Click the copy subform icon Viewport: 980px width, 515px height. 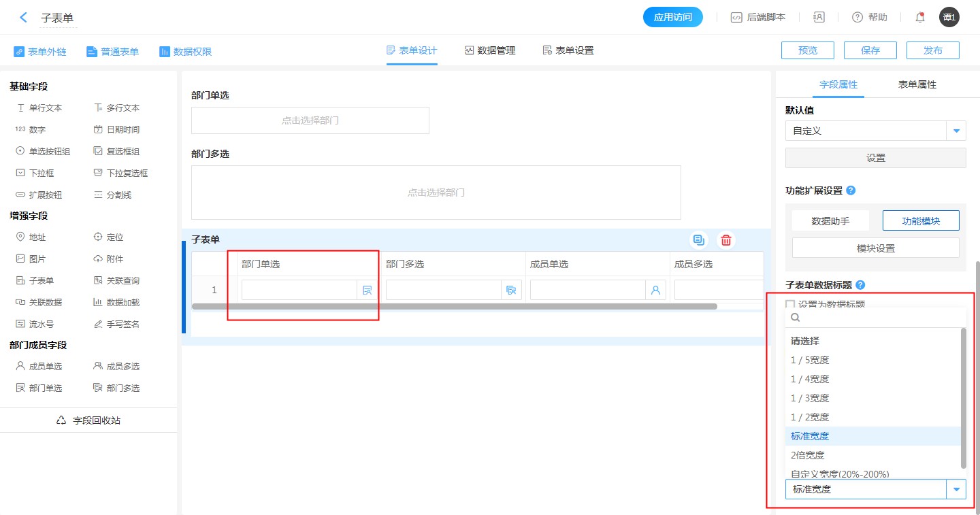coord(698,240)
